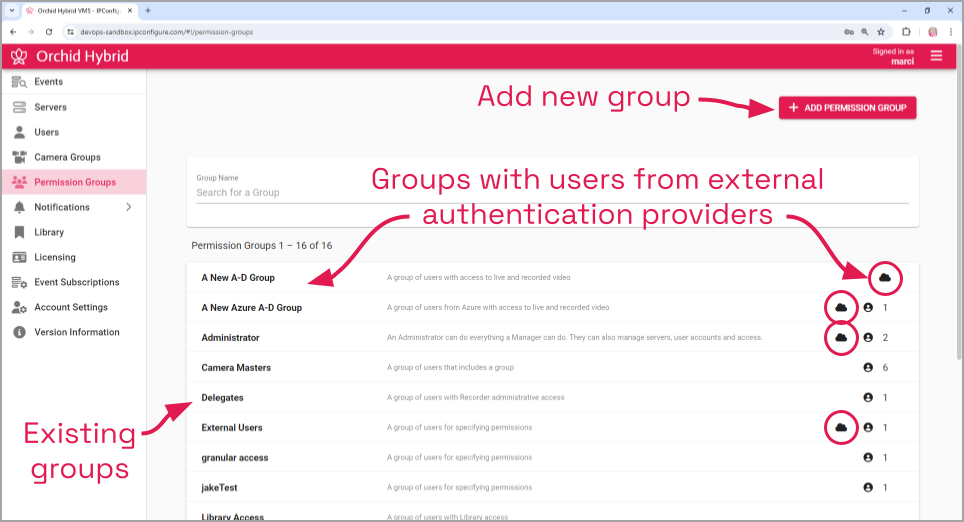Select Permission Groups in sidebar
The width and height of the screenshot is (964, 522).
tap(74, 182)
